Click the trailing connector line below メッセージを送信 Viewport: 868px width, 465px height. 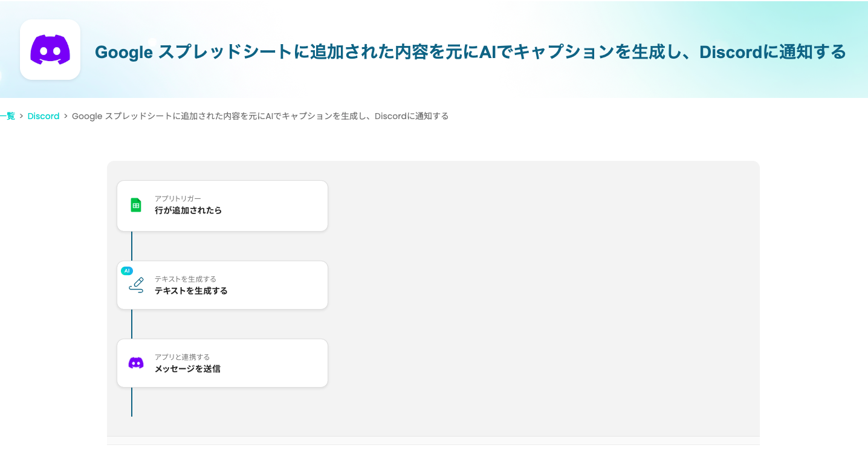pyautogui.click(x=132, y=402)
